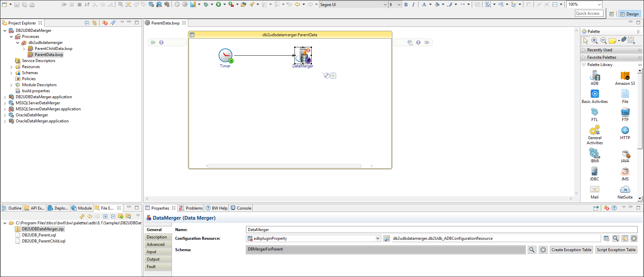Click the Create Exception Table button
The image size is (644, 277).
coord(571,250)
